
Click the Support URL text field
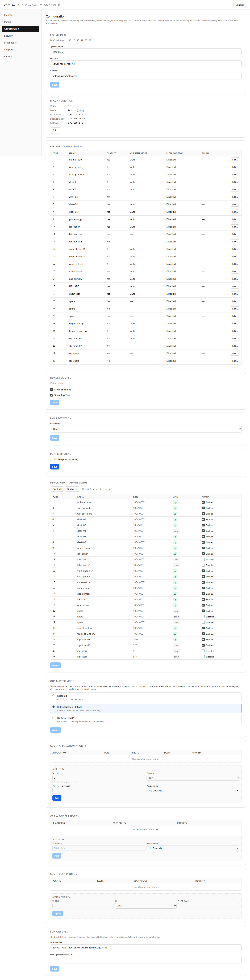[x=146, y=948]
